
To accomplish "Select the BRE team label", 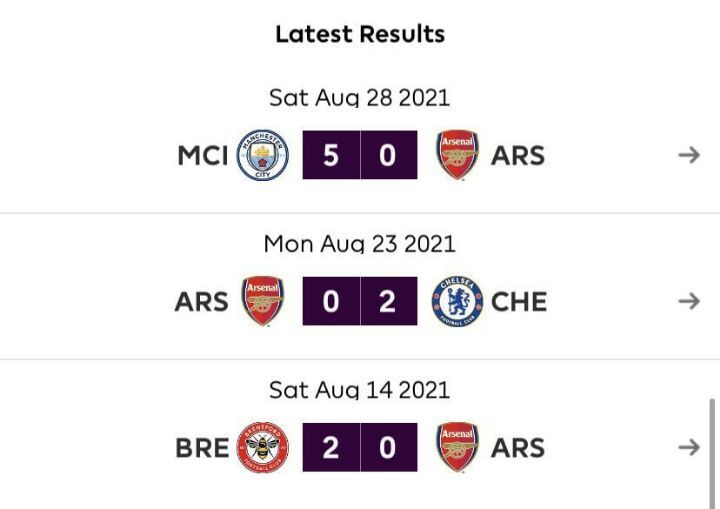I will (202, 448).
